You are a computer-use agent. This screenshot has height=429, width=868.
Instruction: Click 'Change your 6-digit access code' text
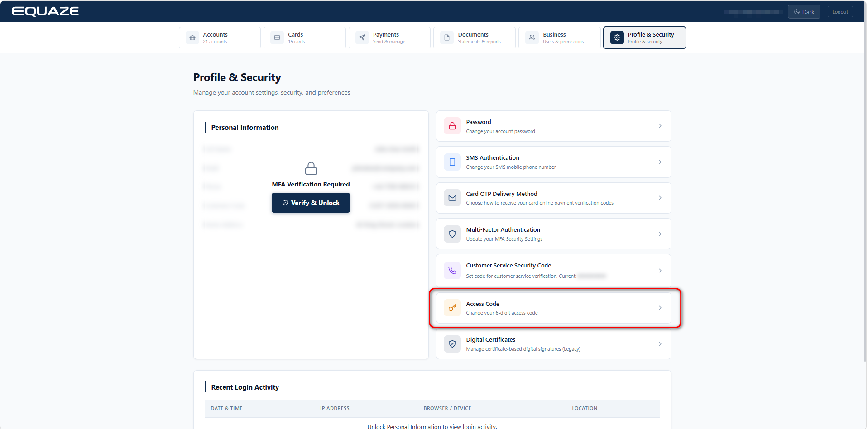[502, 313]
